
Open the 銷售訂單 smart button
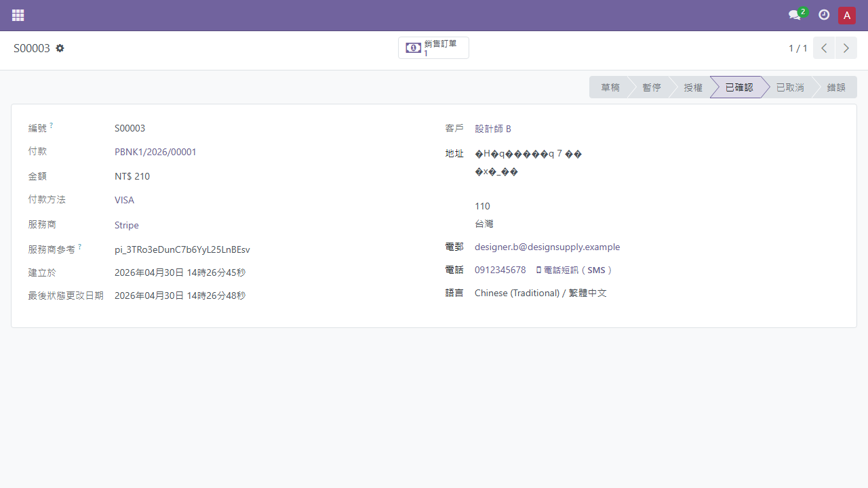[x=433, y=48]
